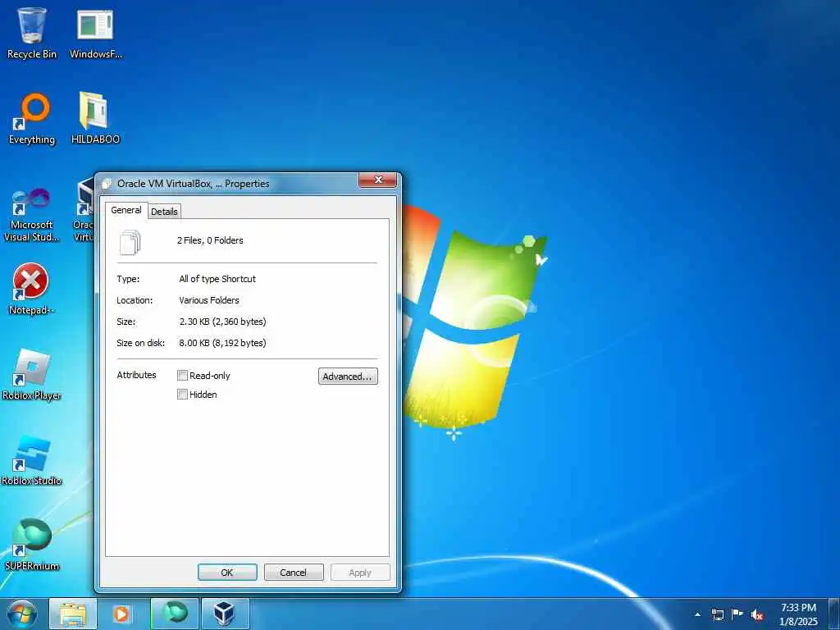Screen dimensions: 840x630
Task: Click the size value '2.30 KB (2,360 bytes)'
Action: (x=222, y=322)
